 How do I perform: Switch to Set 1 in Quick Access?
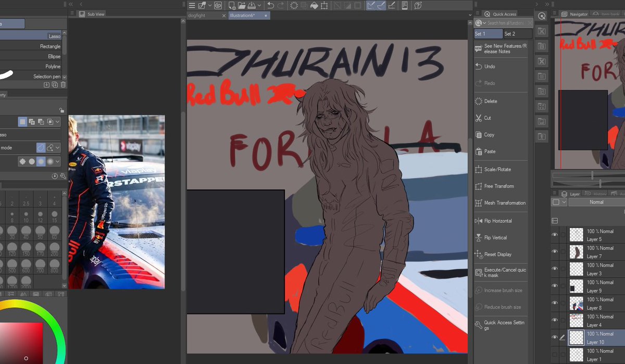click(x=488, y=34)
